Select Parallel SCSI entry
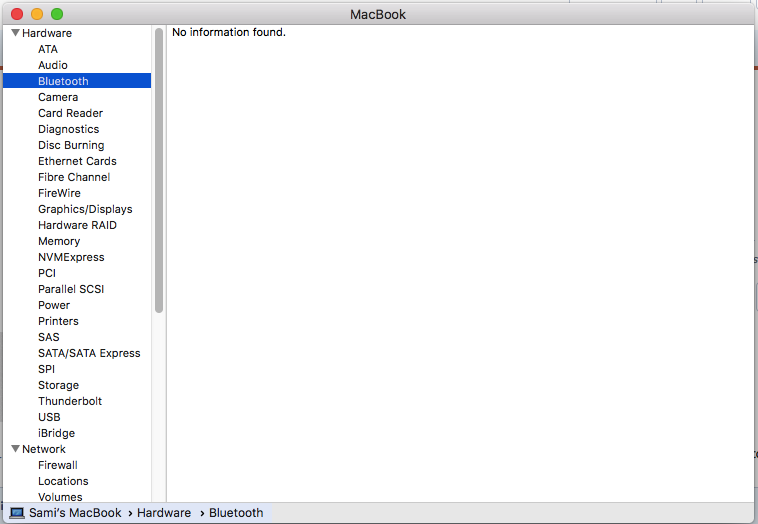 [x=71, y=289]
